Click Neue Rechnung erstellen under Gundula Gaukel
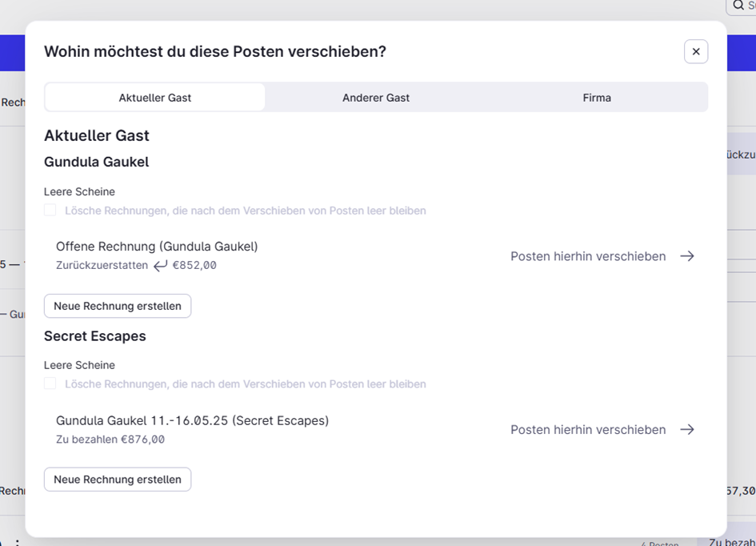The image size is (756, 546). coord(118,306)
